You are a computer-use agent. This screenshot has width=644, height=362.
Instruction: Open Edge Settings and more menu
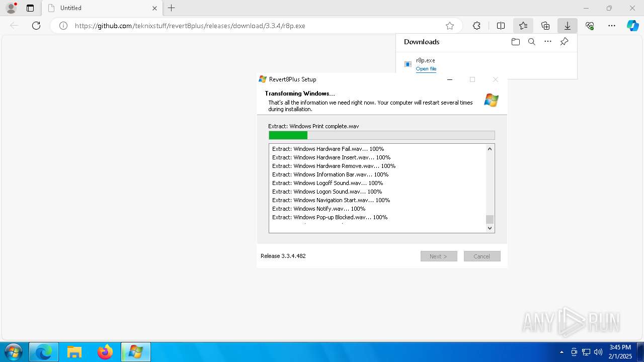[x=612, y=26]
